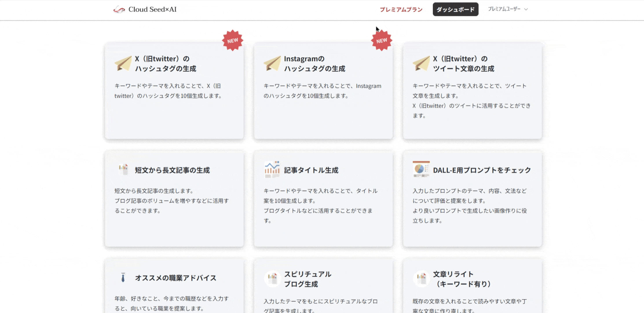Viewport: 644px width, 313px height.
Task: Click paper plane icon on tweet generation card
Action: [421, 63]
